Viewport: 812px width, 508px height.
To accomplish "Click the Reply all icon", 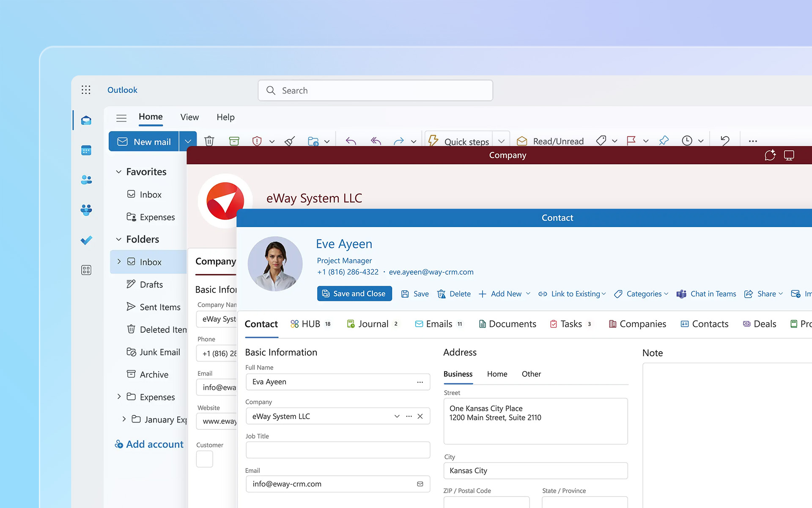I will coord(376,141).
